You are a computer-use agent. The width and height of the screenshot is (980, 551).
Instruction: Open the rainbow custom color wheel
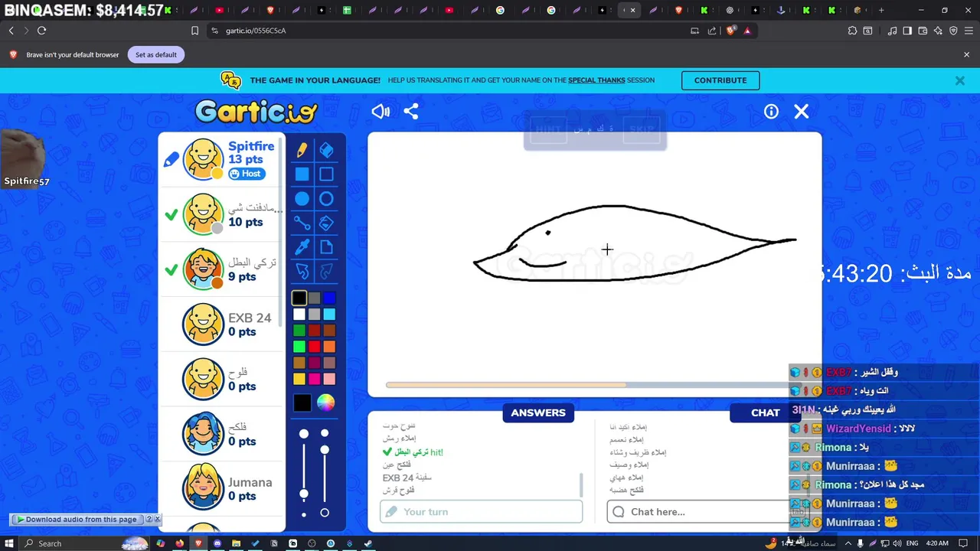[x=326, y=403]
